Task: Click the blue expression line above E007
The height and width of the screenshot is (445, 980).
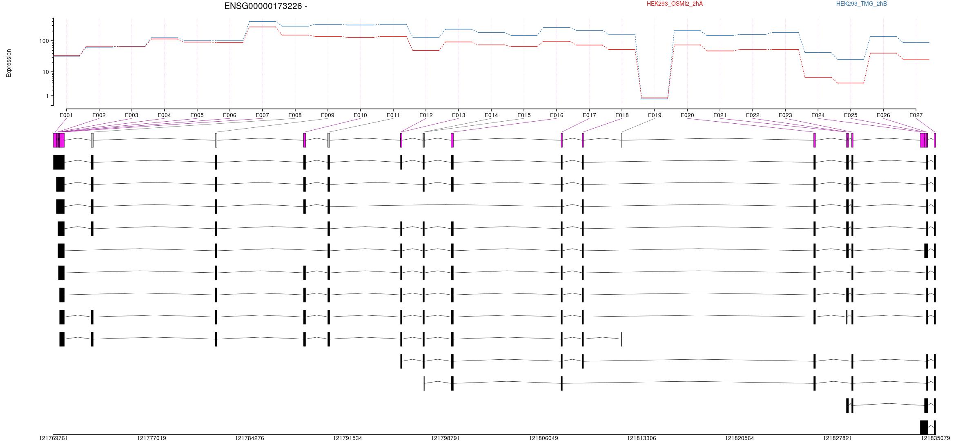Action: pyautogui.click(x=262, y=21)
